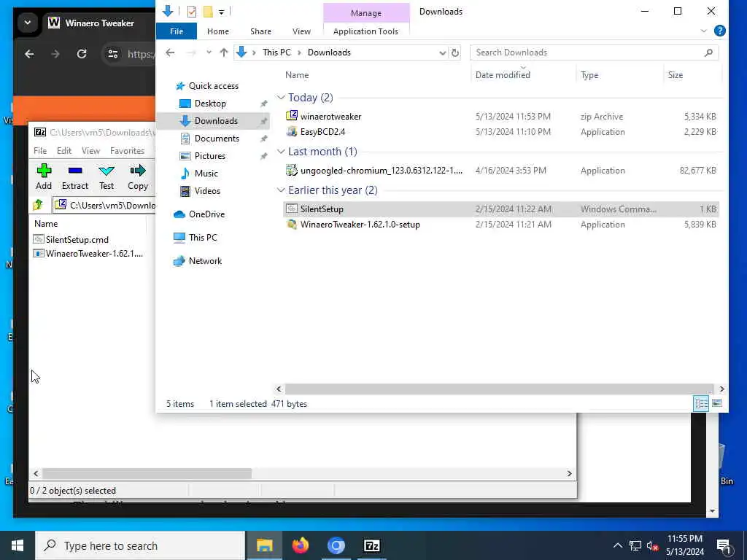Click the 7-Zip Copy toolbar icon
The image size is (747, 560).
pos(138,171)
